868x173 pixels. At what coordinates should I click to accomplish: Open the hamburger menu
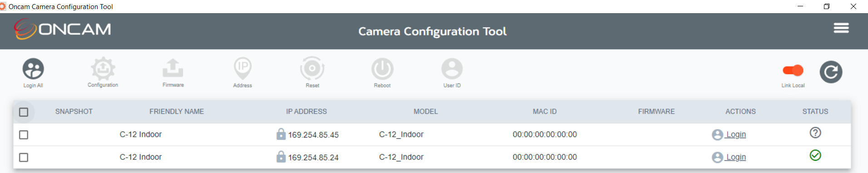pos(841,28)
